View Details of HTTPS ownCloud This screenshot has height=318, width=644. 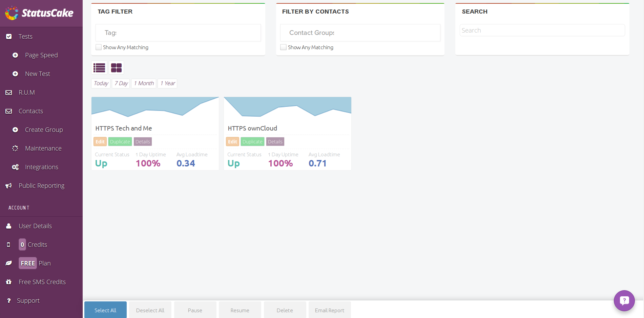click(275, 142)
